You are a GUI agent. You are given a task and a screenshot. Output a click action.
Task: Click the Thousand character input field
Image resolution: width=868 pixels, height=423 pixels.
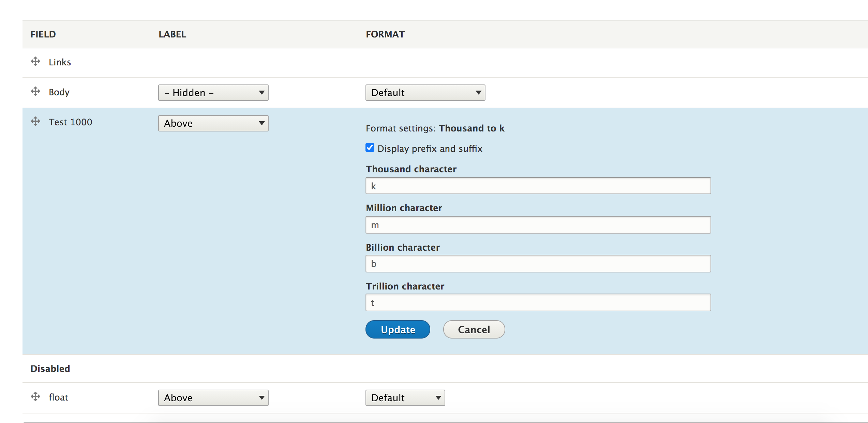(x=537, y=186)
